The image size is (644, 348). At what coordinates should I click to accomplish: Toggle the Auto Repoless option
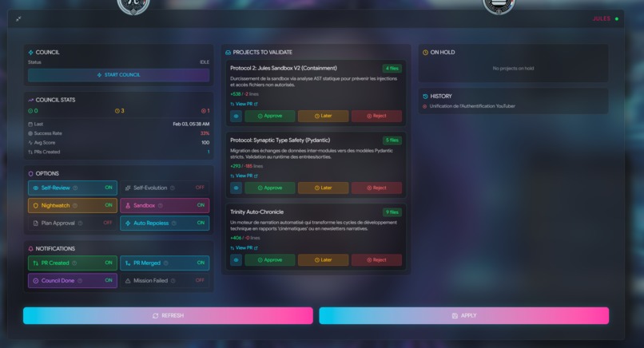coord(165,223)
